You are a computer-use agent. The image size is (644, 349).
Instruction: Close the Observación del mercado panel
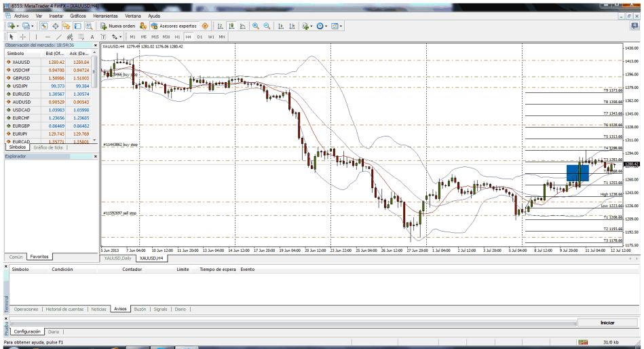coord(95,45)
